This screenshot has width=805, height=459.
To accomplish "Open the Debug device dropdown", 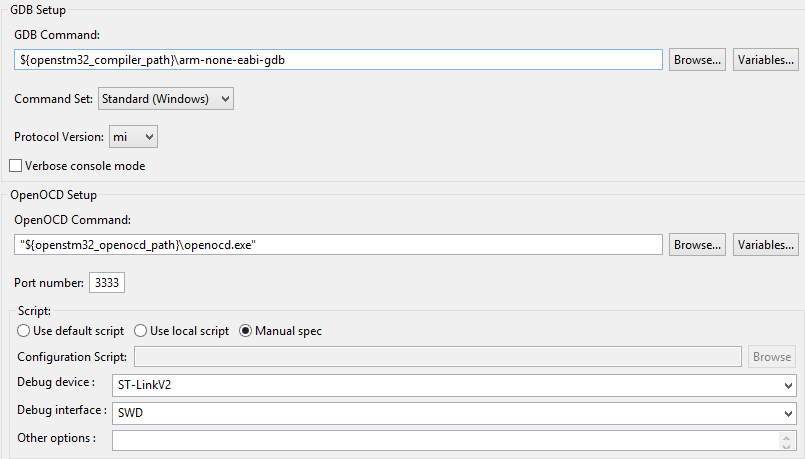I will (454, 386).
